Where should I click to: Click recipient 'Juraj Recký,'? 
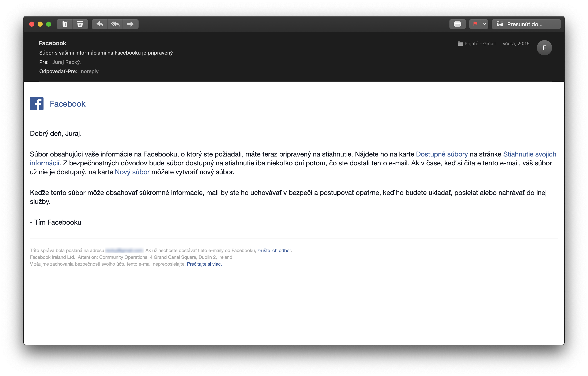pos(66,62)
